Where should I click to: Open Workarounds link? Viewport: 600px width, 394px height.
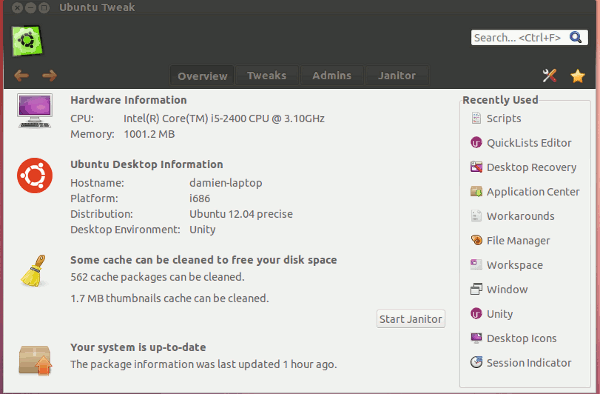(x=520, y=216)
